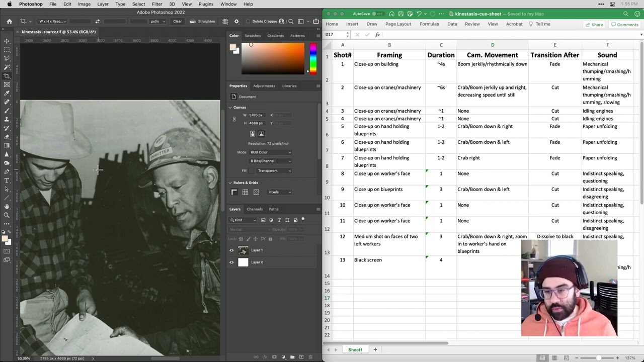This screenshot has width=644, height=362.
Task: Click the layer effects fx icon
Action: [265, 357]
